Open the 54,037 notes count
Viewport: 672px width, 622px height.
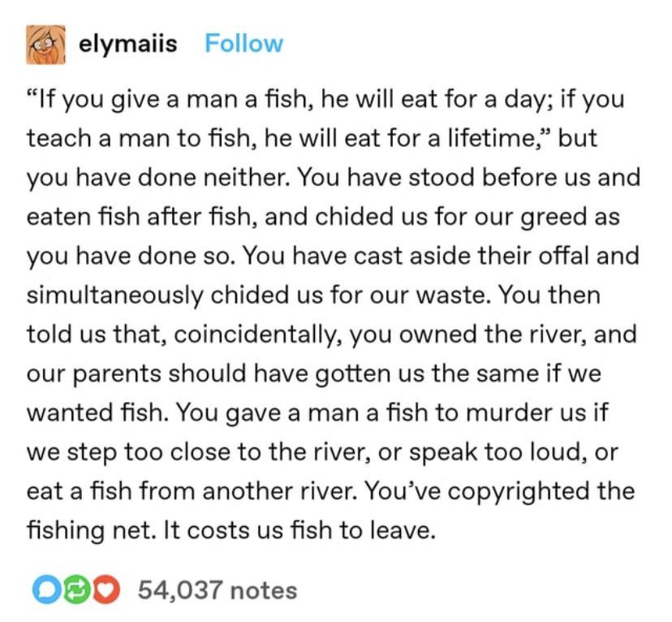point(218,590)
